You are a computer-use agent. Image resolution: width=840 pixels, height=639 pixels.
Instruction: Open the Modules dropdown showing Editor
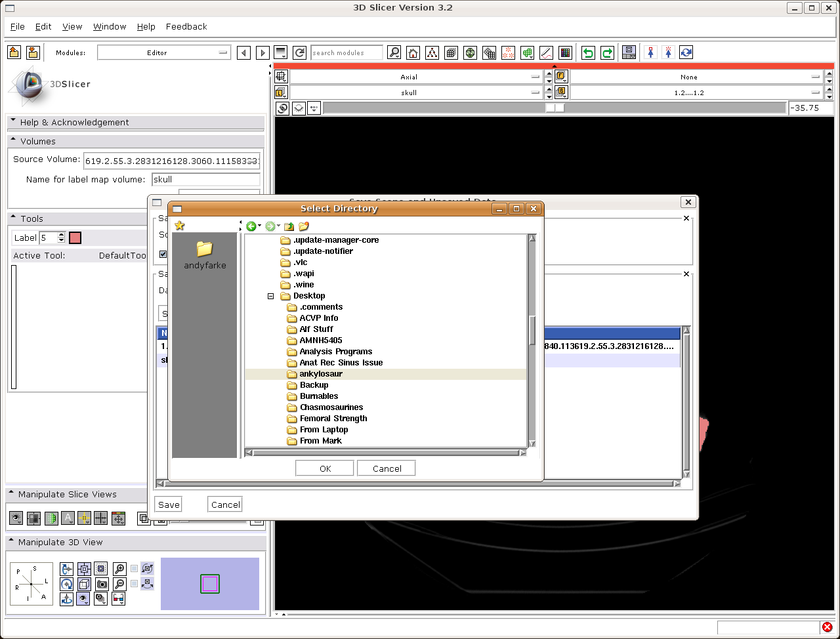(164, 52)
